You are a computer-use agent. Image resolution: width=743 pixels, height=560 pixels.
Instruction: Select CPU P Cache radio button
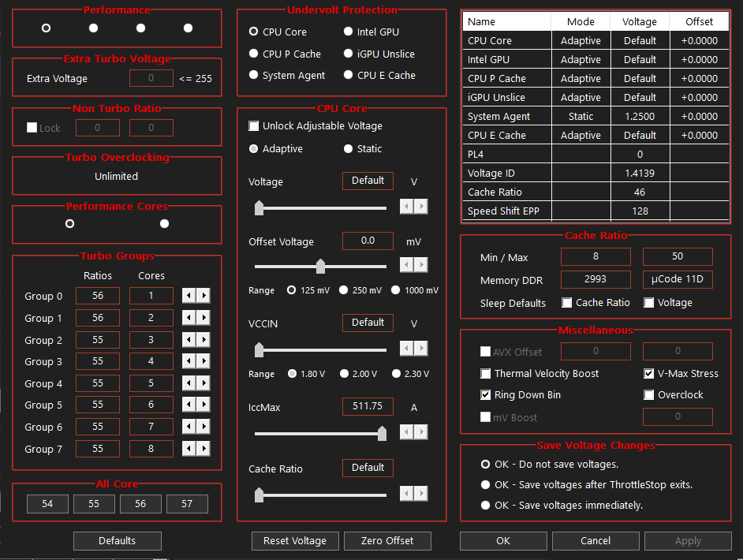click(253, 54)
